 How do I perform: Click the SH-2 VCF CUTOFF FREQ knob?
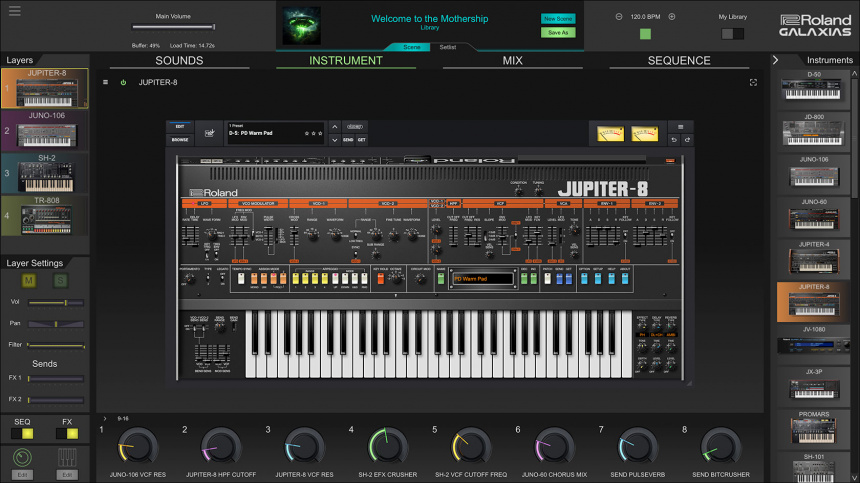471,446
